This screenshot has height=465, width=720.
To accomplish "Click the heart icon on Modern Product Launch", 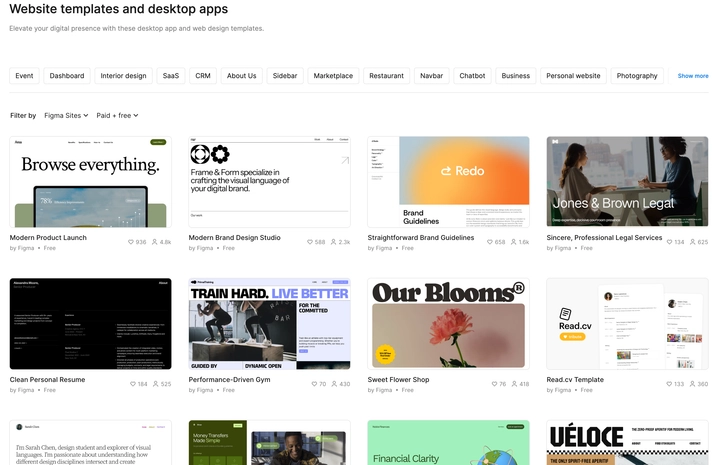I will [x=131, y=242].
